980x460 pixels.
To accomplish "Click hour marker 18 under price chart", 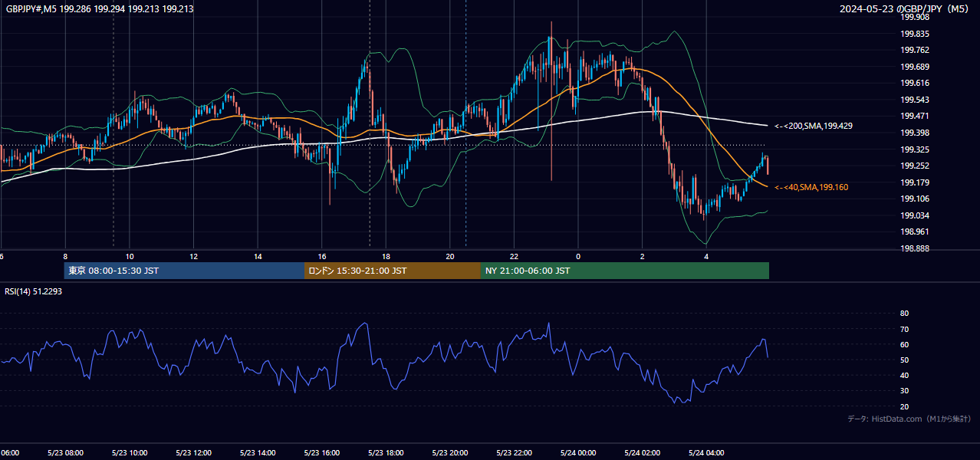I will (x=386, y=257).
